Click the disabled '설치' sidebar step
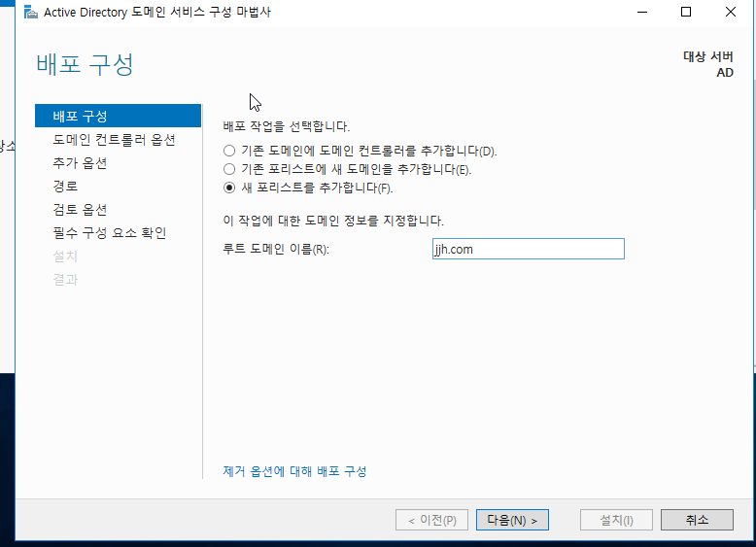The width and height of the screenshot is (756, 547). tap(65, 256)
